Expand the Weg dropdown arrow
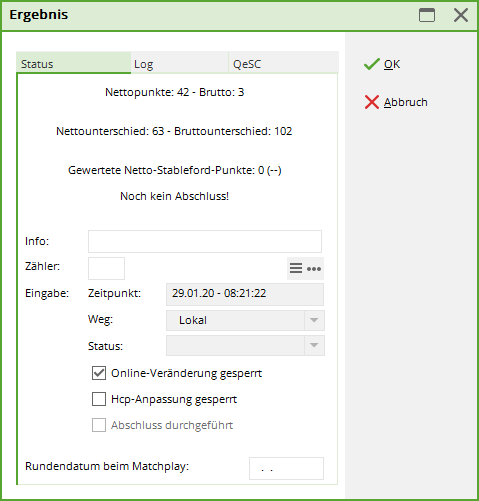This screenshot has width=479, height=501. (314, 320)
